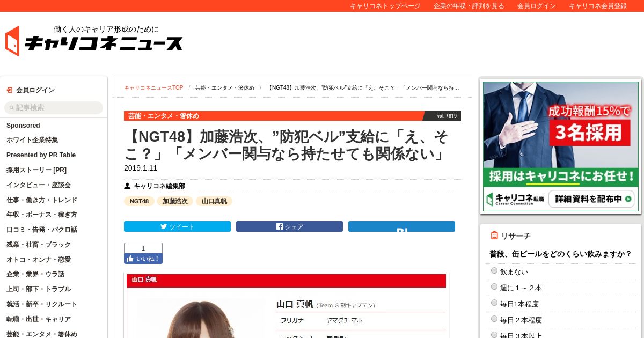
Task: Select the 毎日1本程度 radio option
Action: click(x=494, y=303)
